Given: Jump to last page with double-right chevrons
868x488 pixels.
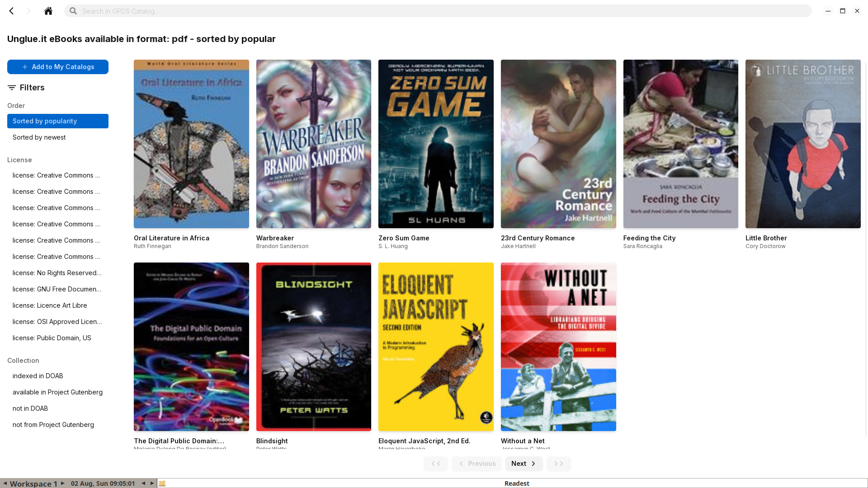Looking at the screenshot, I should pos(558,464).
